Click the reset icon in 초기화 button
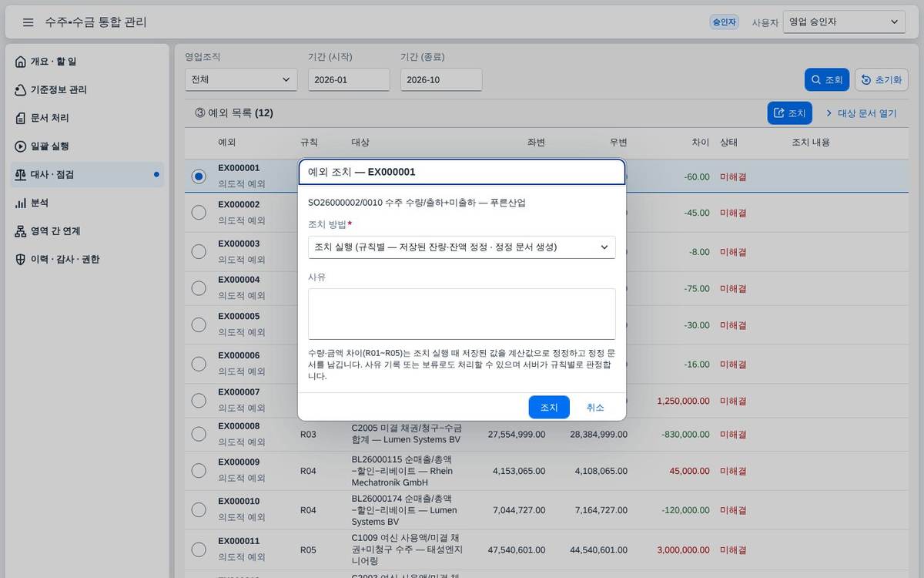924x578 pixels. point(866,79)
